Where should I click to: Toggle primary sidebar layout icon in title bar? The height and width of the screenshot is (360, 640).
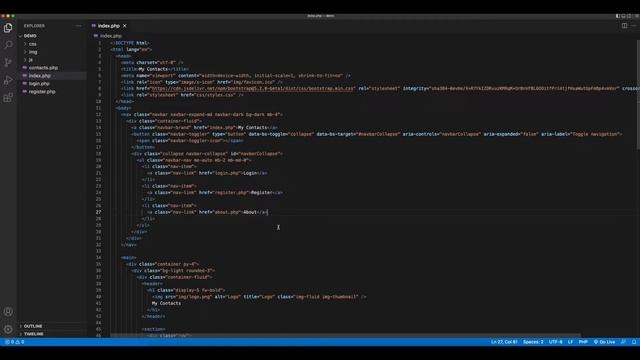click(x=618, y=16)
